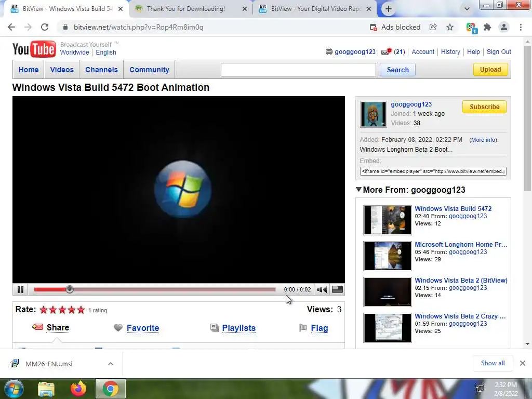This screenshot has width=532, height=399.
Task: Open the inbox envelope icon with 21 messages
Action: pyautogui.click(x=387, y=51)
